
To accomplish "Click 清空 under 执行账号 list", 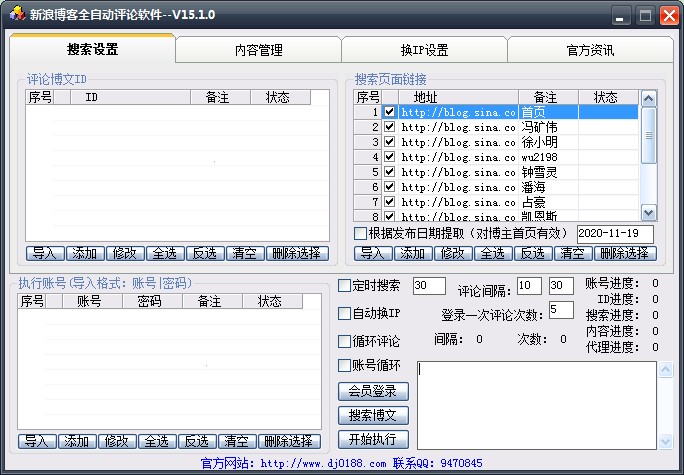I will (237, 441).
